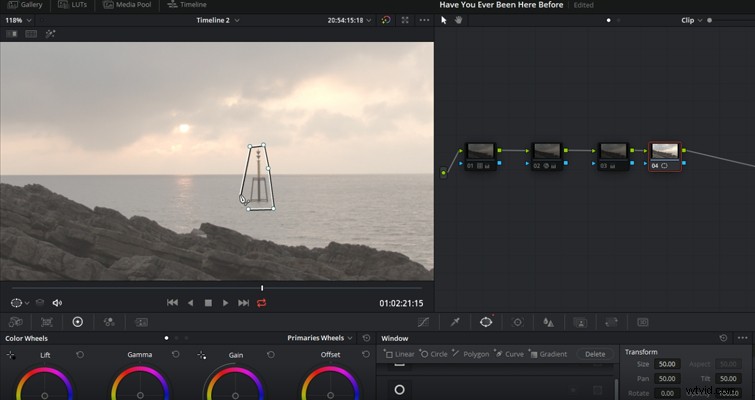
Task: Toggle split screen view mode
Action: pyautogui.click(x=31, y=34)
